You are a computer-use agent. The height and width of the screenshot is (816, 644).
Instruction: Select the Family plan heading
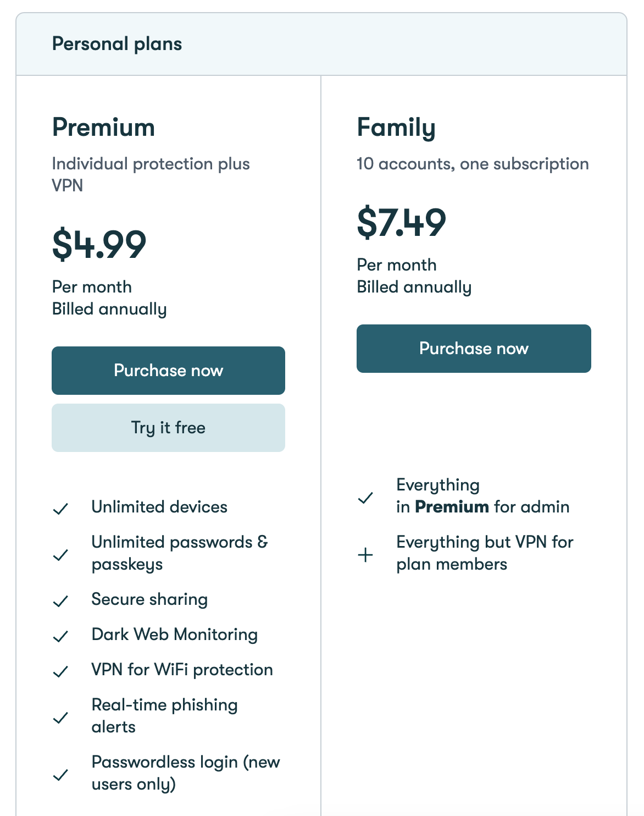(396, 128)
